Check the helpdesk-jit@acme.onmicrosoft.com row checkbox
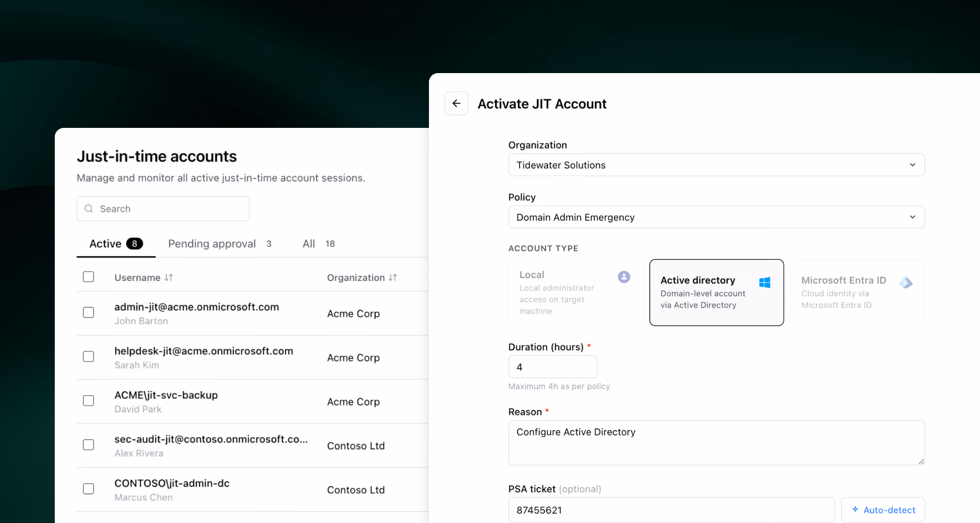980x523 pixels. pos(88,356)
